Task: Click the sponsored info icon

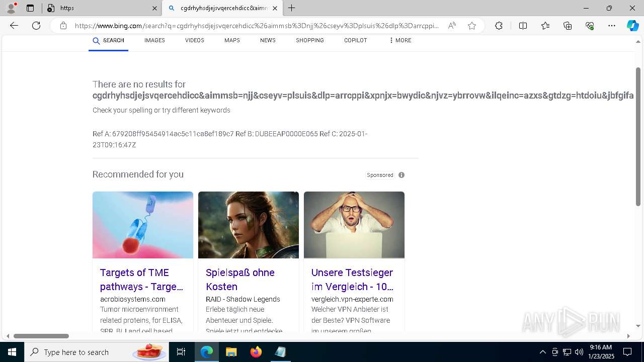Action: [401, 175]
